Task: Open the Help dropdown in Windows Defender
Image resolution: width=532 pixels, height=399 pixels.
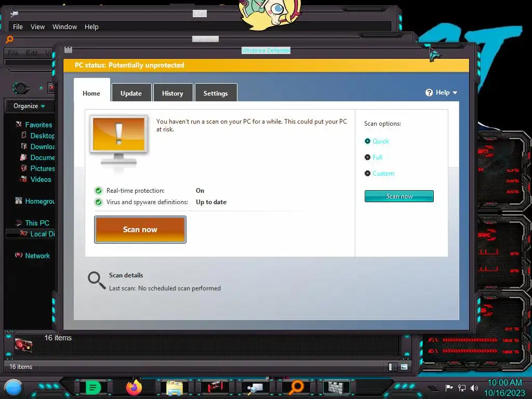Action: 442,92
